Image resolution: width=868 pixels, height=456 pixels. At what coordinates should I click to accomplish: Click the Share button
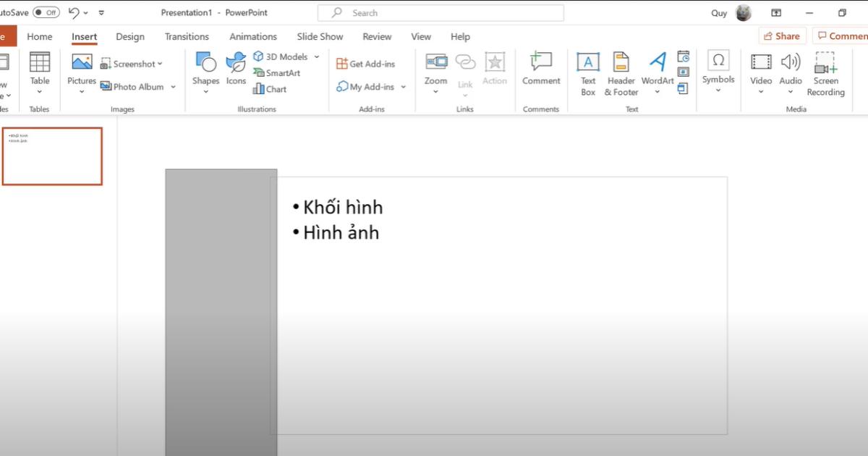click(x=781, y=36)
